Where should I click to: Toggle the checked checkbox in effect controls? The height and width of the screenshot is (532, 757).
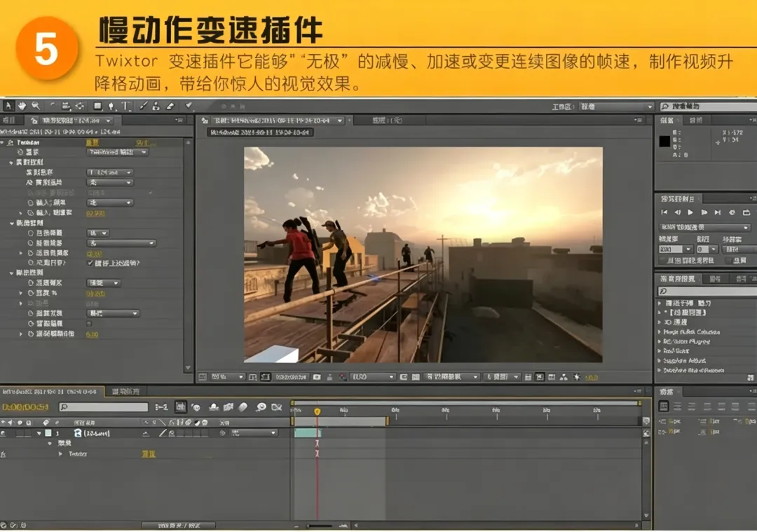90,263
